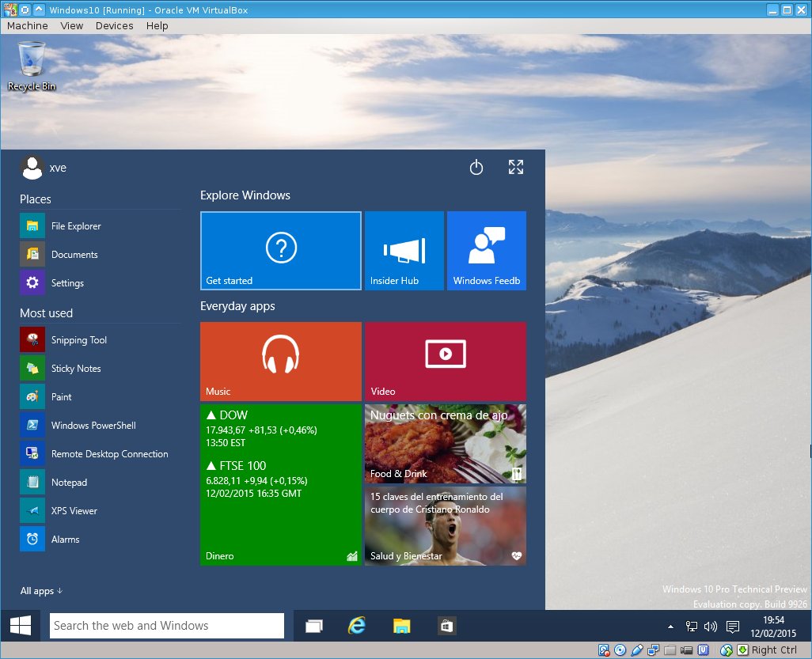Click VirtualBox mouse integration indicator
Screen dimensions: 812x659
(x=727, y=650)
